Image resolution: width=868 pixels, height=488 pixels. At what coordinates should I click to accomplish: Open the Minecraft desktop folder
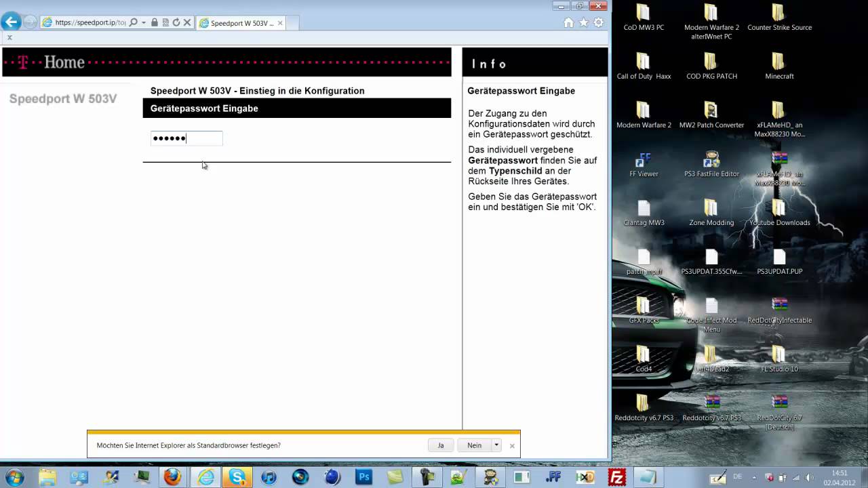click(x=779, y=66)
